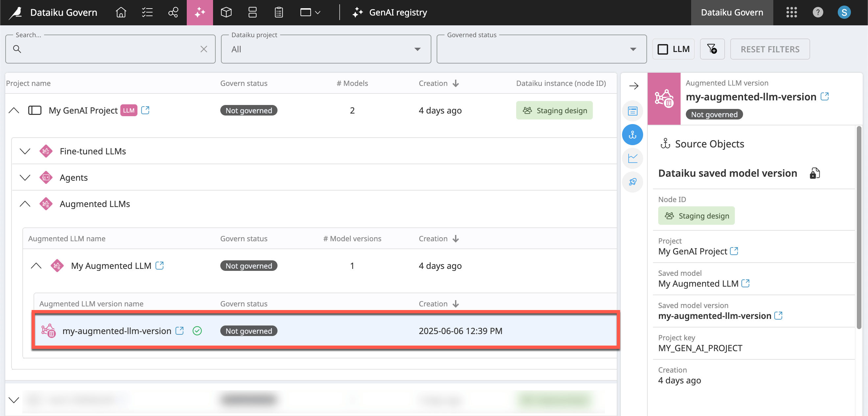The width and height of the screenshot is (868, 416).
Task: Click the GenAI registry page title
Action: click(398, 13)
